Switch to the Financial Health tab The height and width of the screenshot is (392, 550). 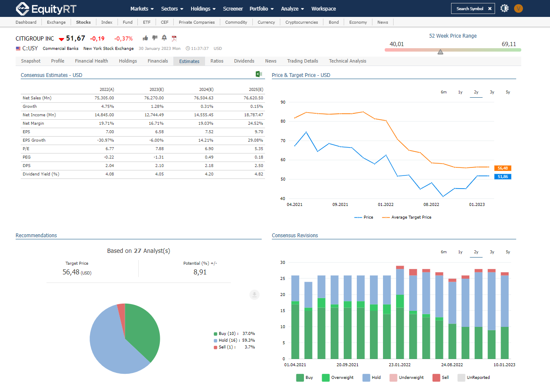[91, 61]
